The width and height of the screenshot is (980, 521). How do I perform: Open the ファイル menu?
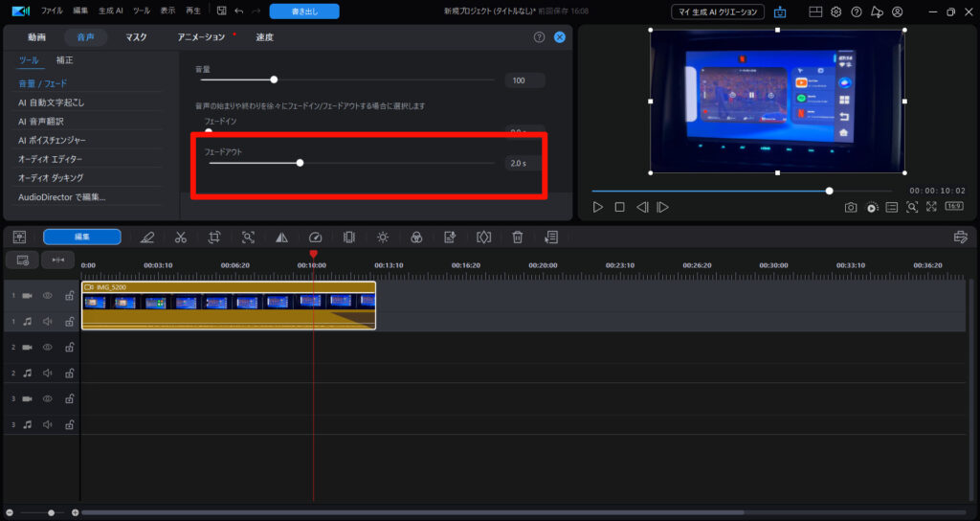click(52, 11)
